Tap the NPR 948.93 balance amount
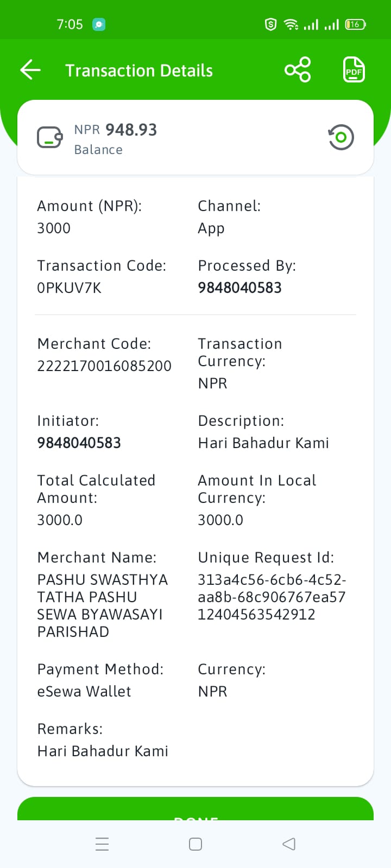Viewport: 391px width, 868px height. (115, 130)
